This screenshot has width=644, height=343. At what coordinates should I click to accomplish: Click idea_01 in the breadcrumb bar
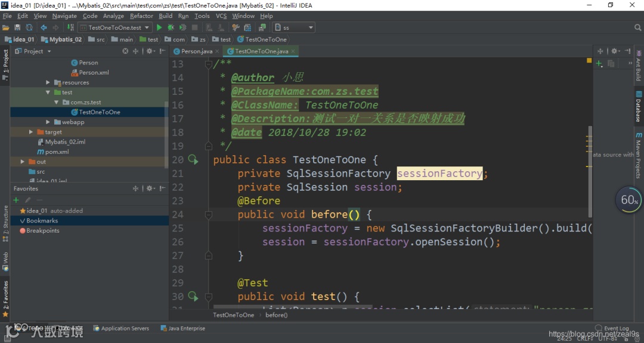tap(19, 39)
